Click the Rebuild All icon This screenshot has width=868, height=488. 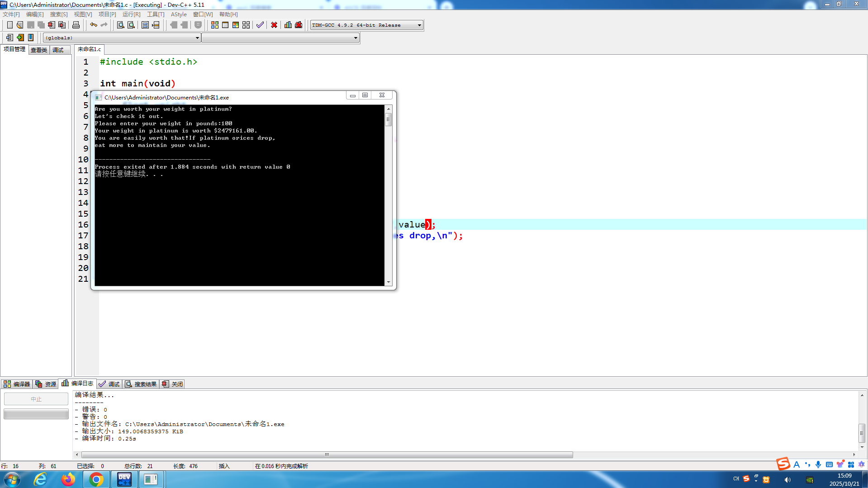tap(246, 25)
